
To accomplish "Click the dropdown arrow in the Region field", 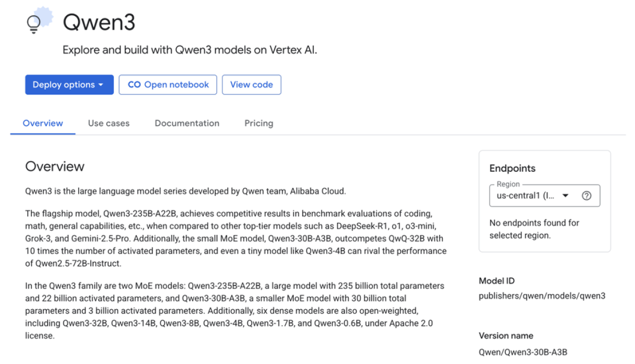I will [x=565, y=195].
